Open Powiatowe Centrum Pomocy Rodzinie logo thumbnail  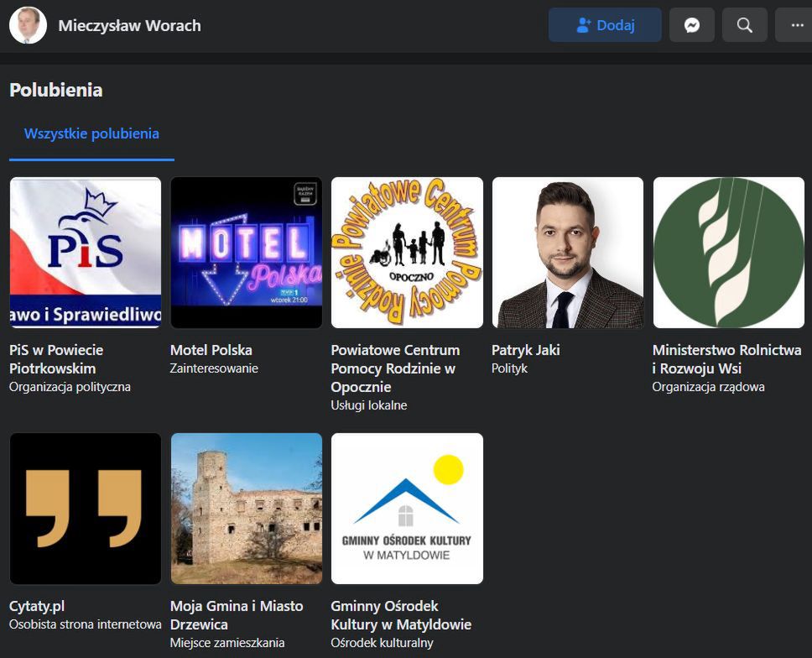pyautogui.click(x=407, y=253)
